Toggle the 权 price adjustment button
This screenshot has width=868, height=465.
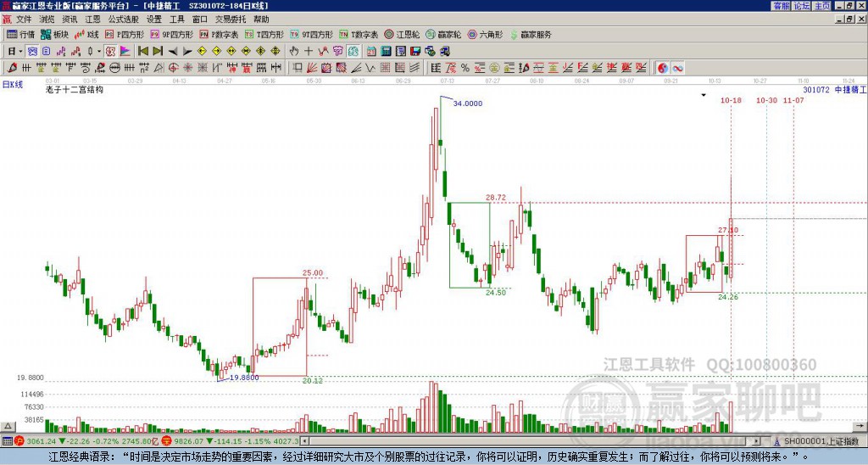pos(110,51)
